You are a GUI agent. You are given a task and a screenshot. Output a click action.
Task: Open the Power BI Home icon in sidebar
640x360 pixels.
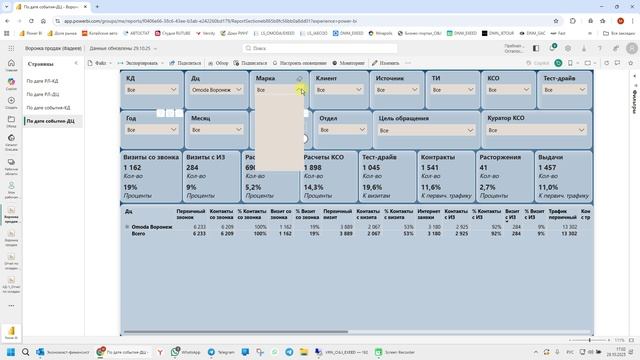(11, 63)
